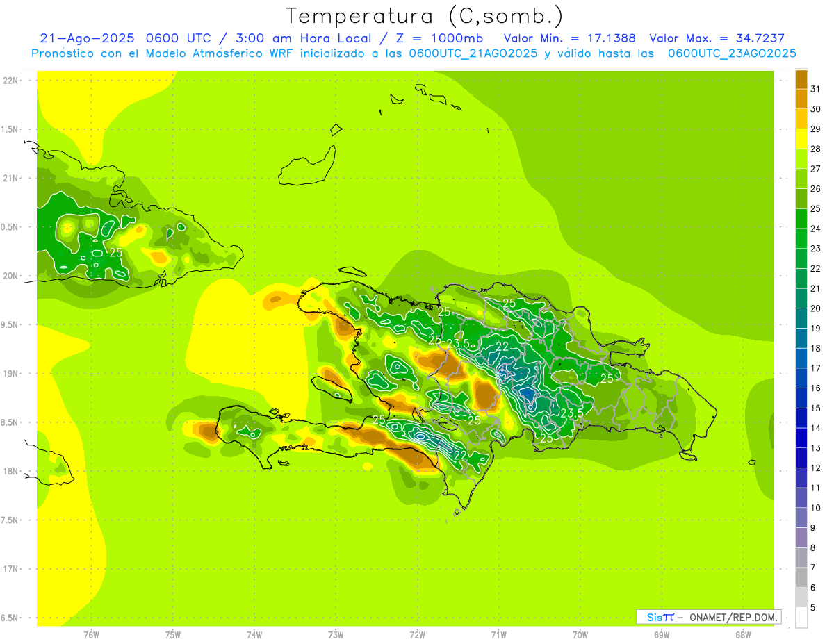Click the 21N latitude axis label
The image size is (834, 644).
point(10,179)
